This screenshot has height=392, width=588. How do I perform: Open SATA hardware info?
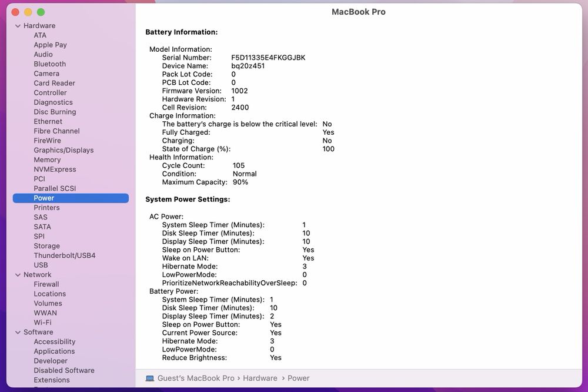[42, 227]
